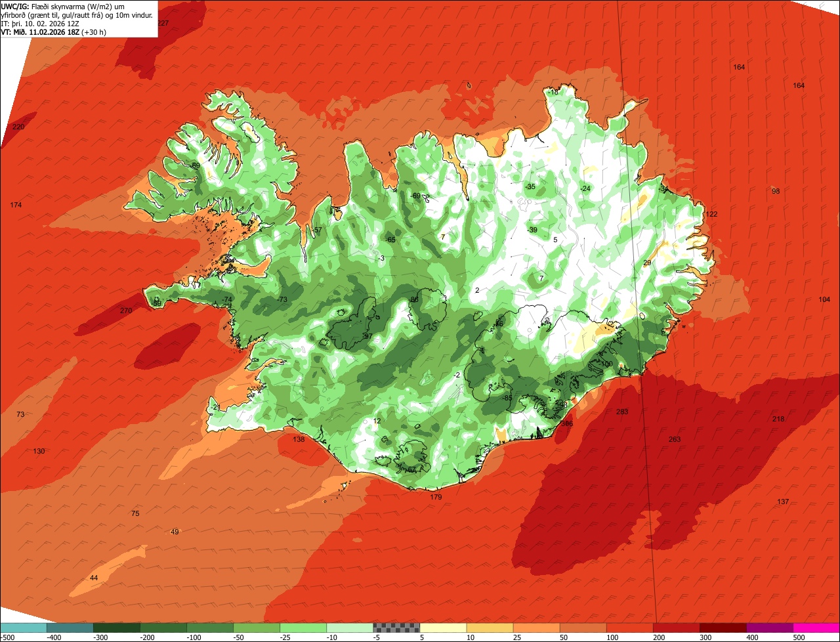Screen dimensions: 840x642
Task: Select the 137 value in the lower right
Action: point(783,502)
